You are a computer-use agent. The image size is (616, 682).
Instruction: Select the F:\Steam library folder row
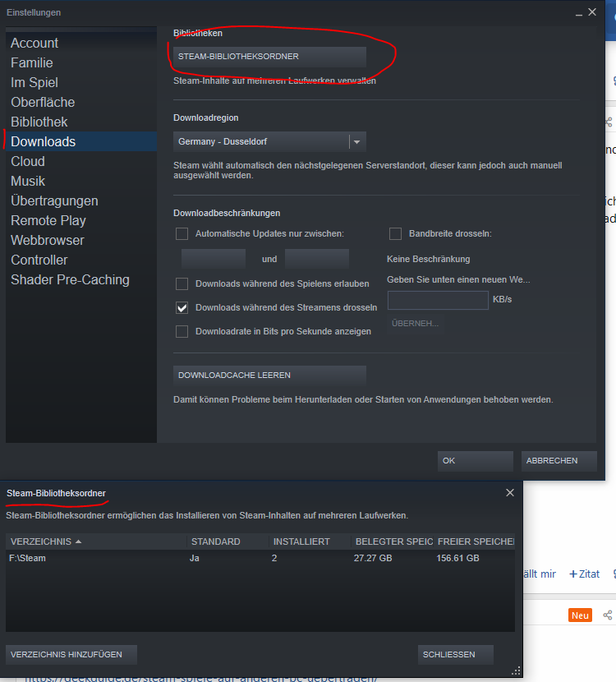[260, 558]
